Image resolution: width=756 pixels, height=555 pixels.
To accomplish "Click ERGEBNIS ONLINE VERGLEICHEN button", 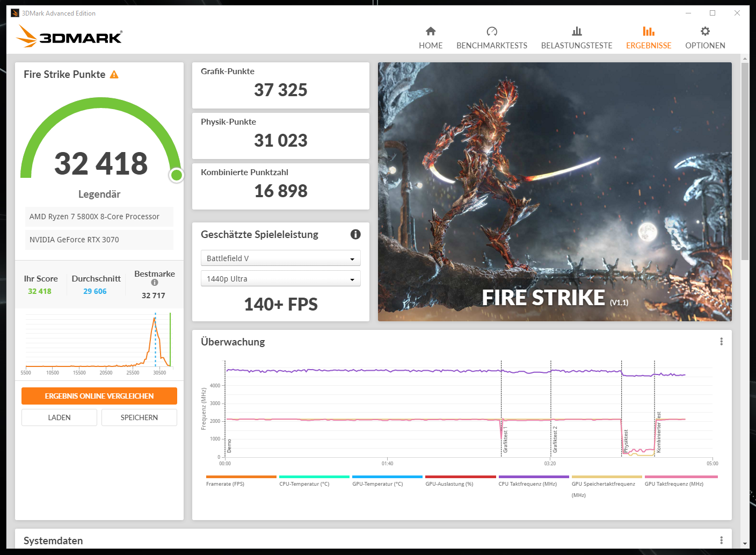I will (99, 396).
